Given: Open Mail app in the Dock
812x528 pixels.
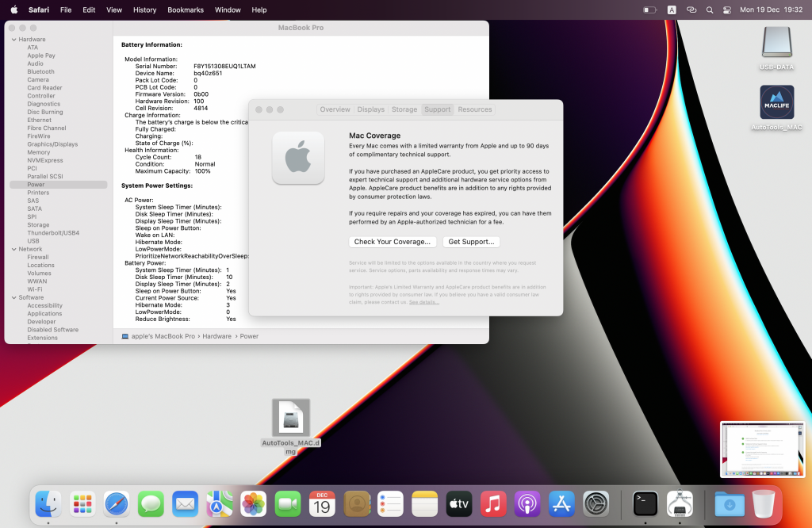Looking at the screenshot, I should pyautogui.click(x=185, y=503).
